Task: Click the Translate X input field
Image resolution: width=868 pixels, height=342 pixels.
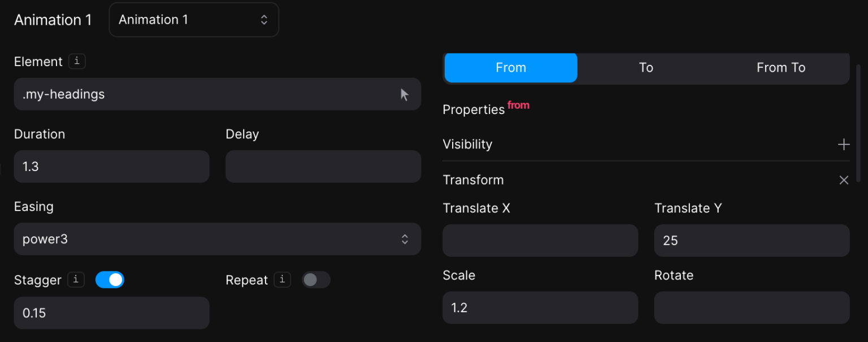Action: tap(540, 240)
